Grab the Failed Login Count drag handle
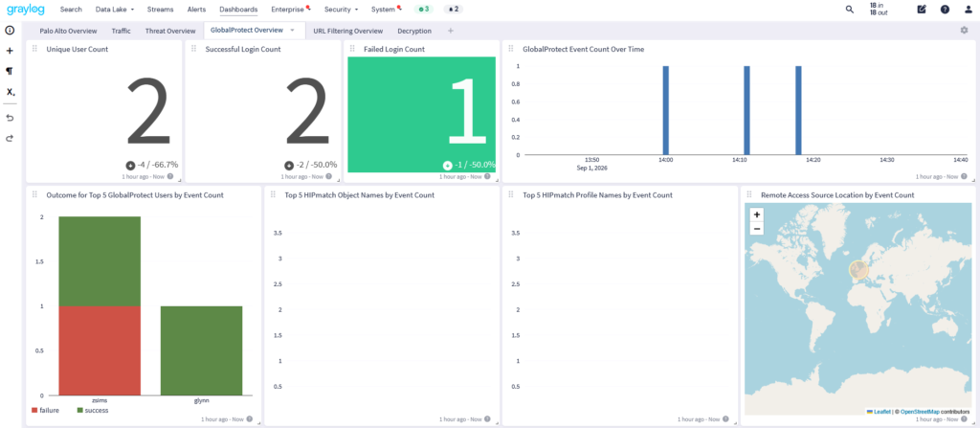 (x=352, y=49)
